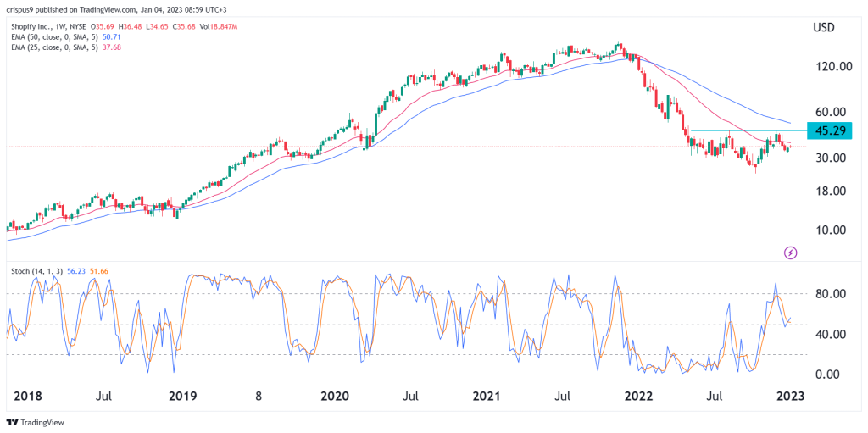Viewport: 868px width, 433px height.
Task: Click the 2020 time axis label
Action: (x=337, y=397)
